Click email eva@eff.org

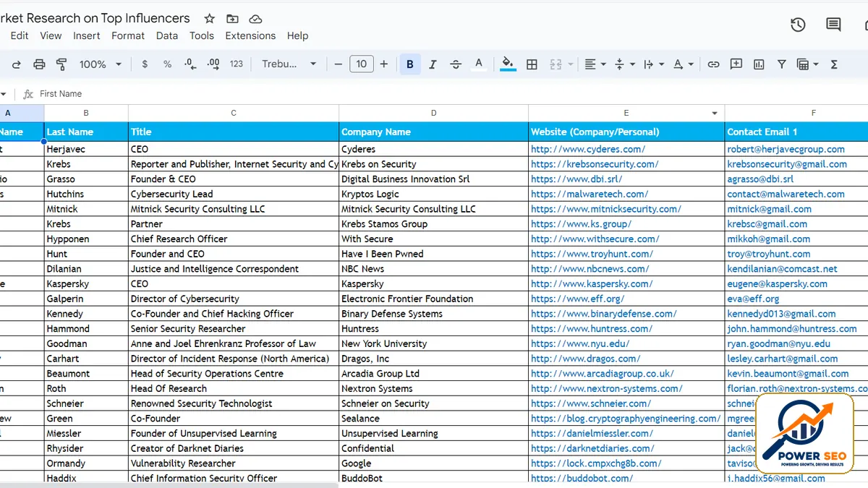(753, 299)
